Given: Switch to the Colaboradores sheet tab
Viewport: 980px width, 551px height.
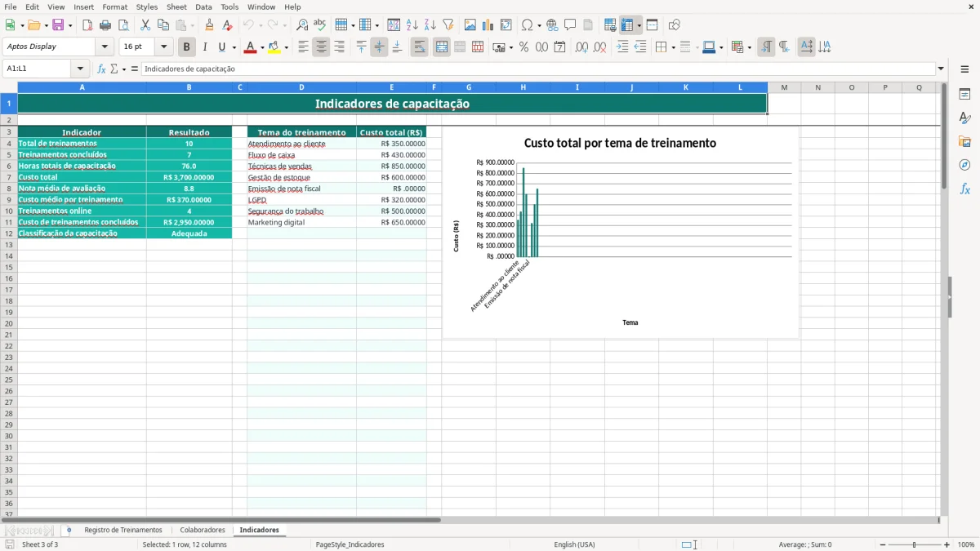Looking at the screenshot, I should [x=203, y=531].
